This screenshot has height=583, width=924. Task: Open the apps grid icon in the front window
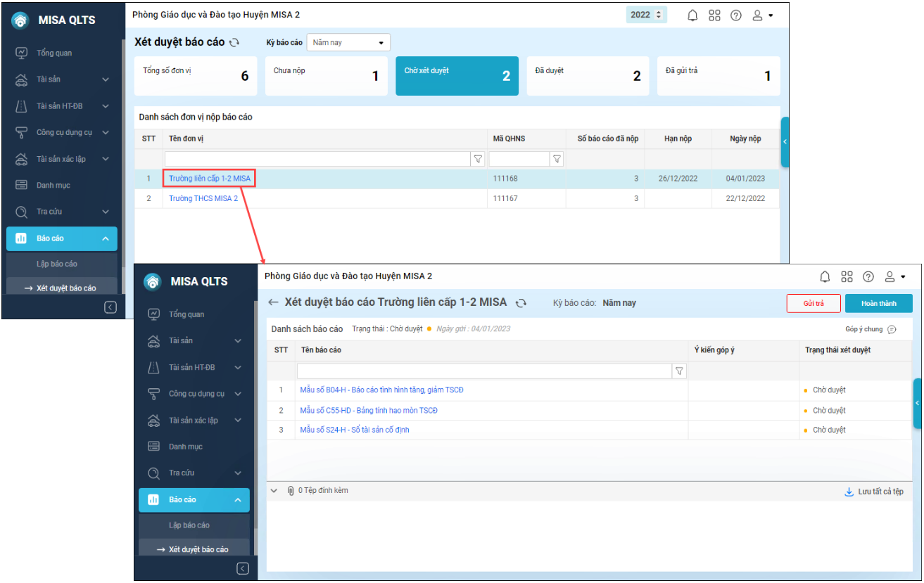[x=847, y=276]
